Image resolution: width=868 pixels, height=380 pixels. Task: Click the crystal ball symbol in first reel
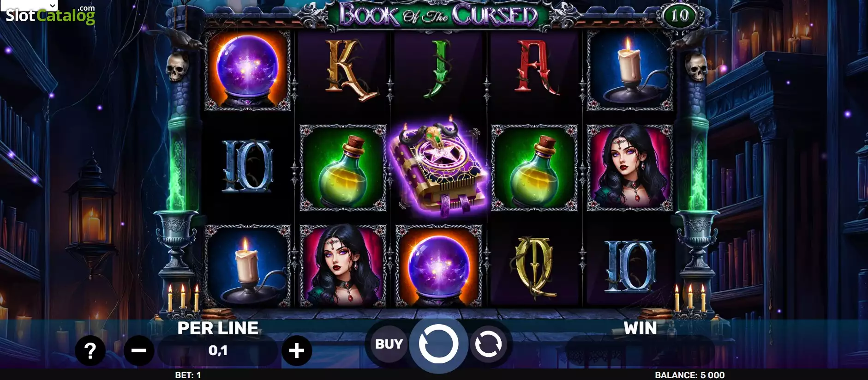pyautogui.click(x=247, y=71)
